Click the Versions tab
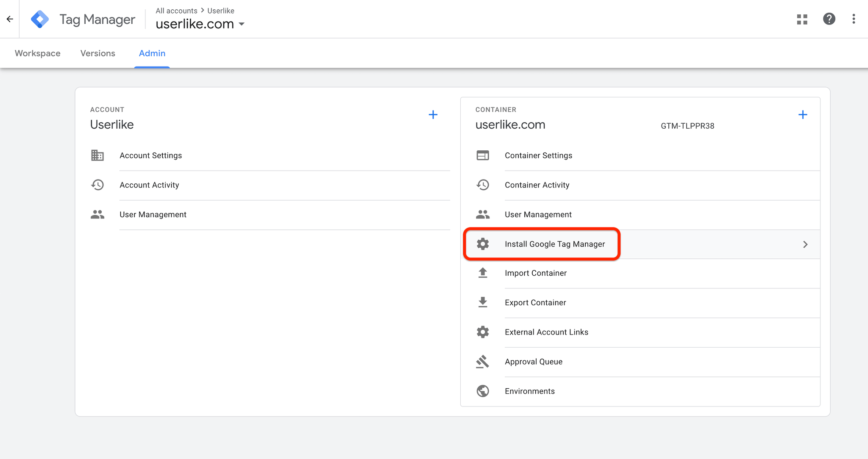This screenshot has height=459, width=868. click(x=97, y=53)
